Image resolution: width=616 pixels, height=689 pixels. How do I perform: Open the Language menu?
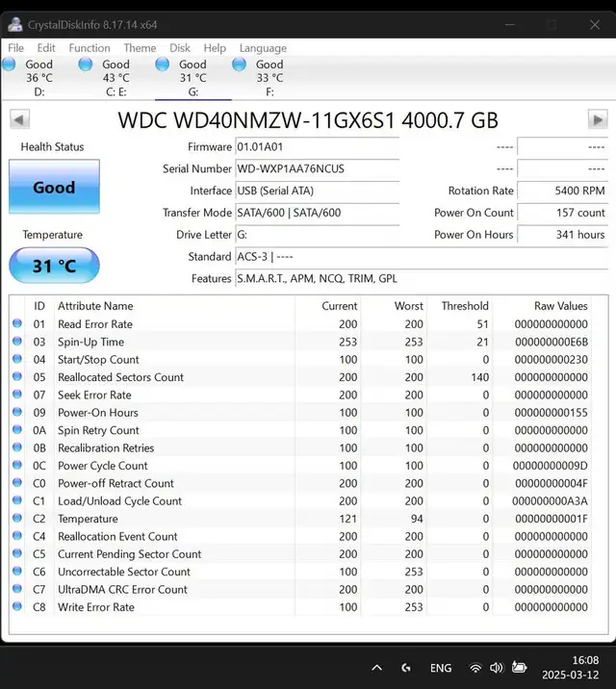263,48
